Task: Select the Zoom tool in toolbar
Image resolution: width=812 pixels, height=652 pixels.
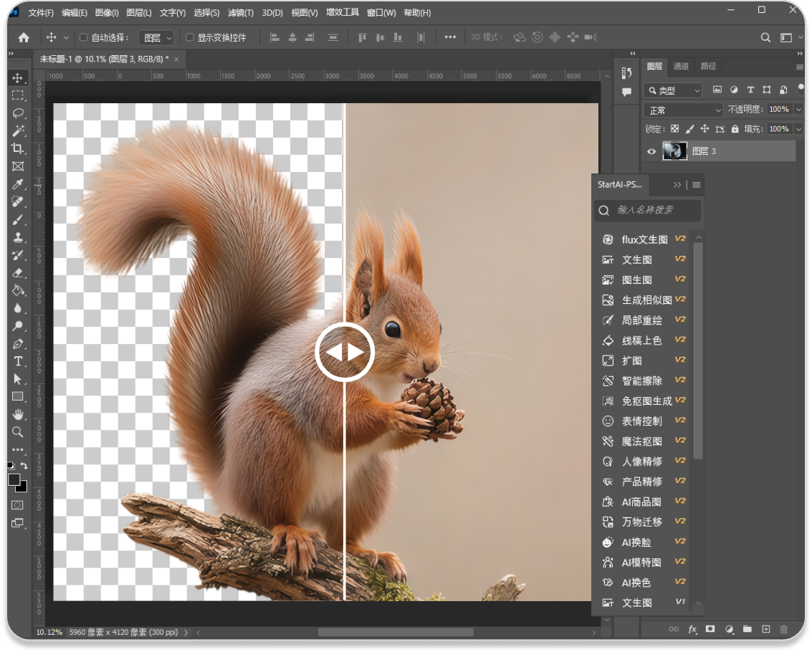Action: pos(18,431)
